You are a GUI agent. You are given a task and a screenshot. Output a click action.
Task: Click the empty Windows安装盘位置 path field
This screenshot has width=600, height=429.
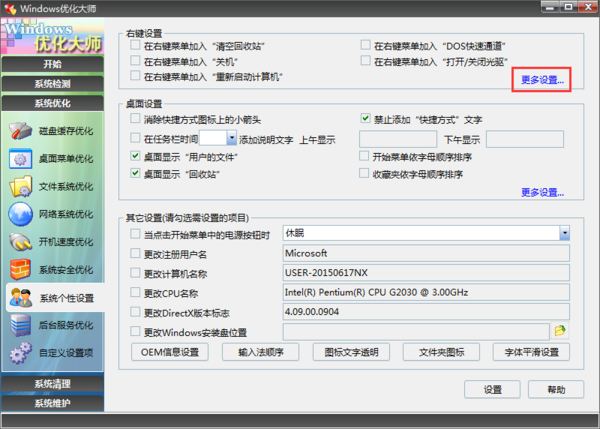point(416,331)
